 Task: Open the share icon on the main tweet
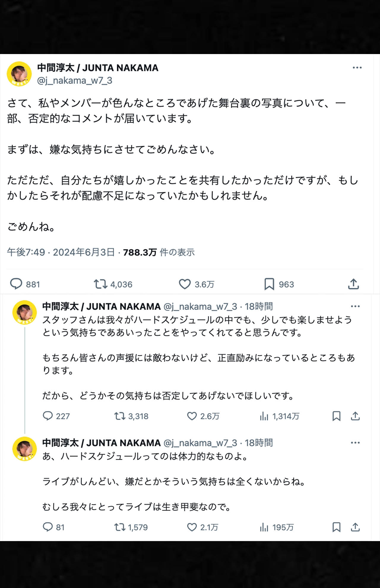(x=354, y=284)
